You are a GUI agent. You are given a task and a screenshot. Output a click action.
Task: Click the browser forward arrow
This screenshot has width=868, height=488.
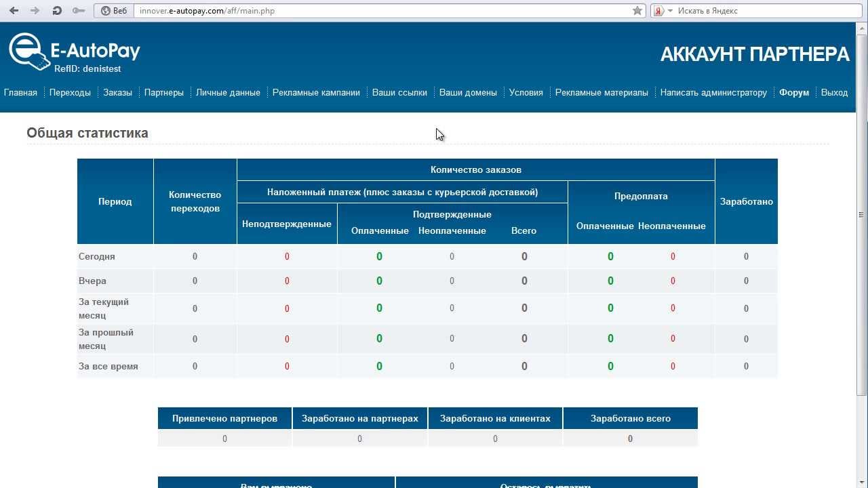[x=35, y=11]
